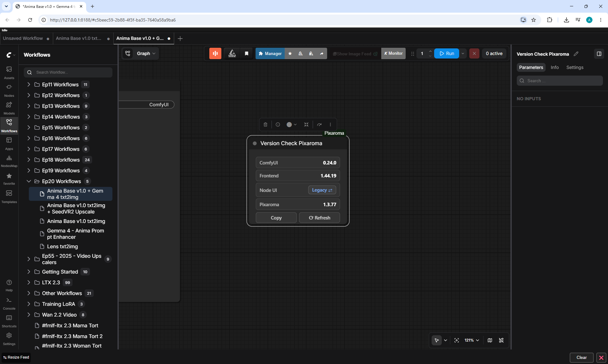Viewport: 608px width, 364px height.
Task: Open the canvas mode dropdown arrow
Action: pos(446,340)
